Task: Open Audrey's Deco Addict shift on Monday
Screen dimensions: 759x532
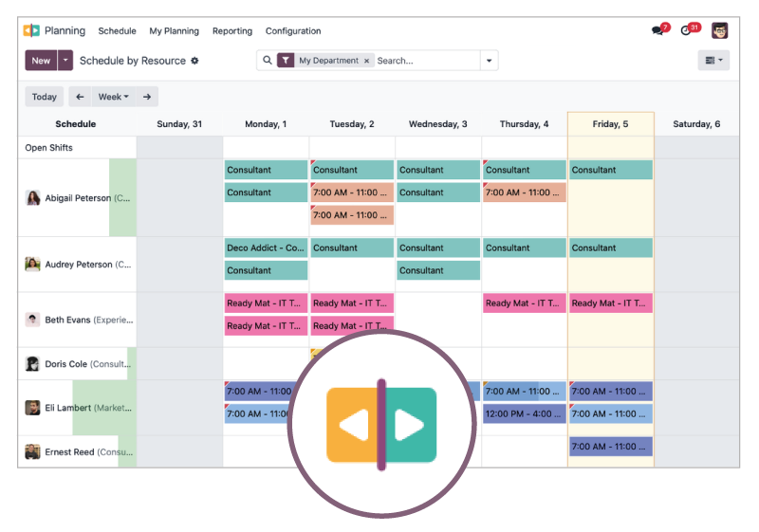Action: point(266,248)
